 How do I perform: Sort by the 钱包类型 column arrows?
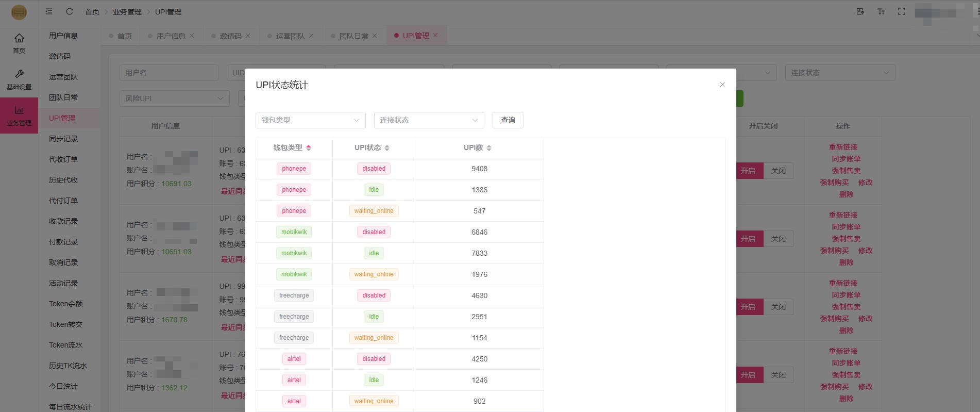[309, 148]
